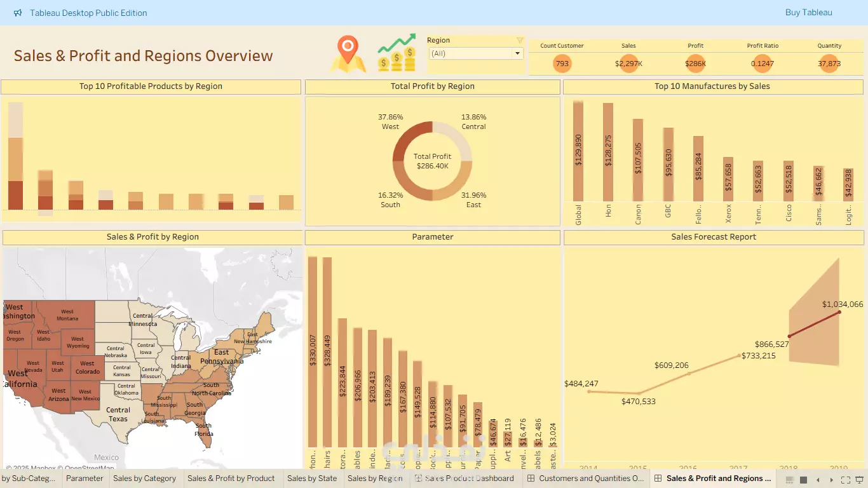
Task: Click the Buy Tableau link
Action: point(808,13)
